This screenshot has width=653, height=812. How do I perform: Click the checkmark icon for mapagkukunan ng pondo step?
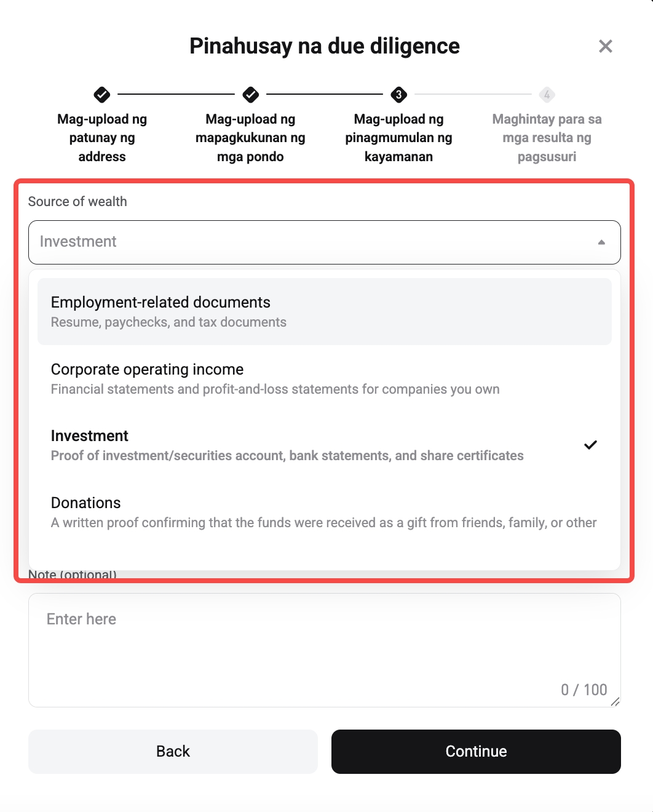pos(250,95)
